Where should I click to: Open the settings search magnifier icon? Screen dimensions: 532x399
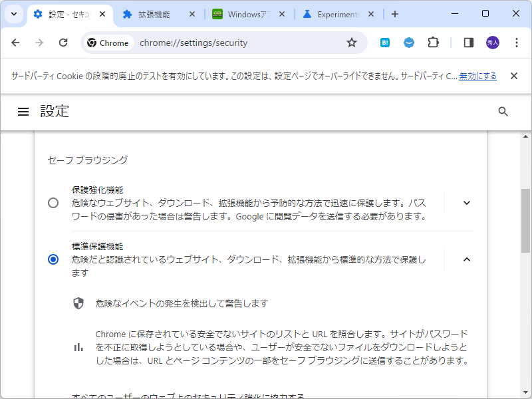[x=503, y=112]
